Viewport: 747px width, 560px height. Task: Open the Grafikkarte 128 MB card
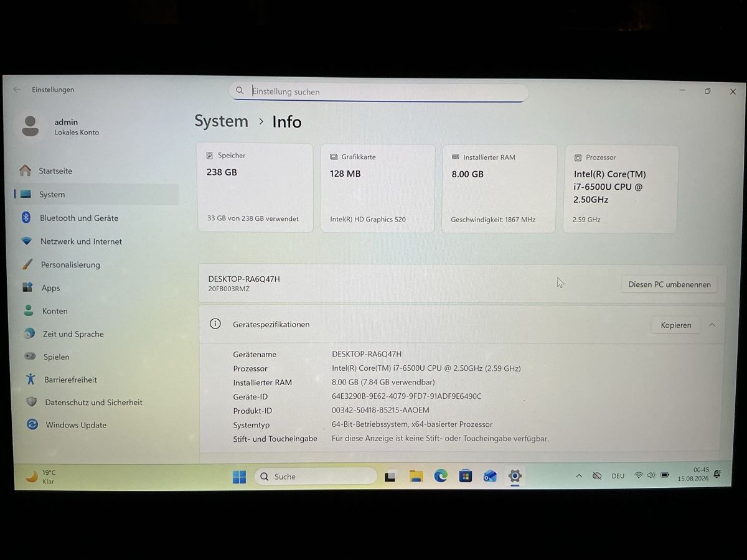(x=377, y=189)
